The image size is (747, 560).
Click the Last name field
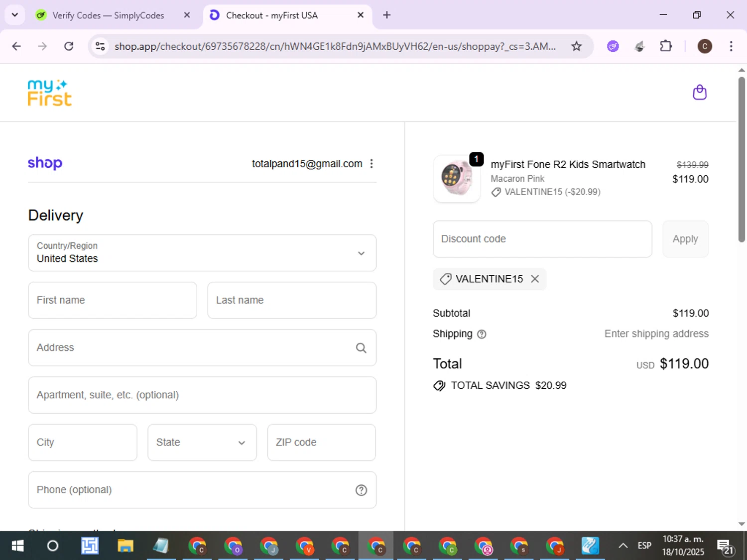point(292,300)
